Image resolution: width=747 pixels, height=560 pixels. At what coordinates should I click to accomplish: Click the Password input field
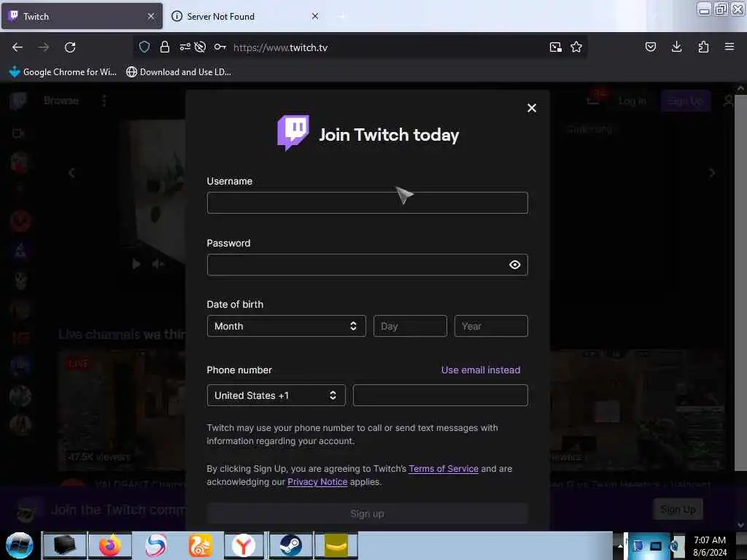[x=368, y=265]
